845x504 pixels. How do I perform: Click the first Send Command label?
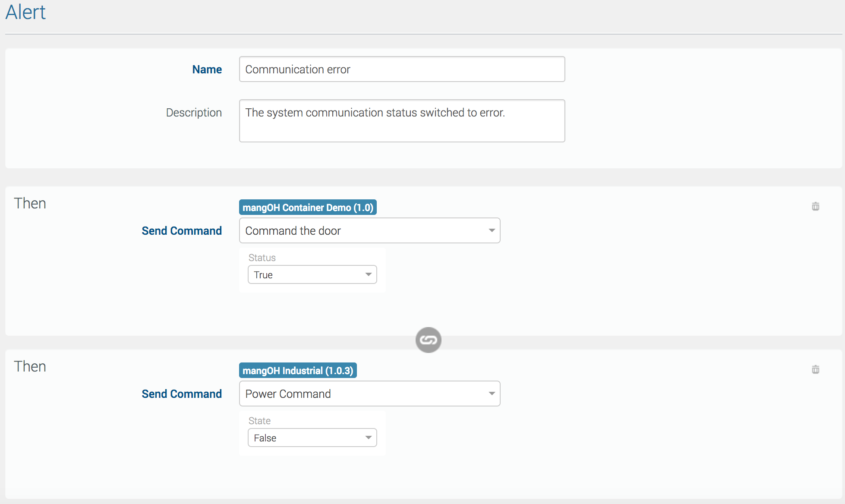pos(182,231)
